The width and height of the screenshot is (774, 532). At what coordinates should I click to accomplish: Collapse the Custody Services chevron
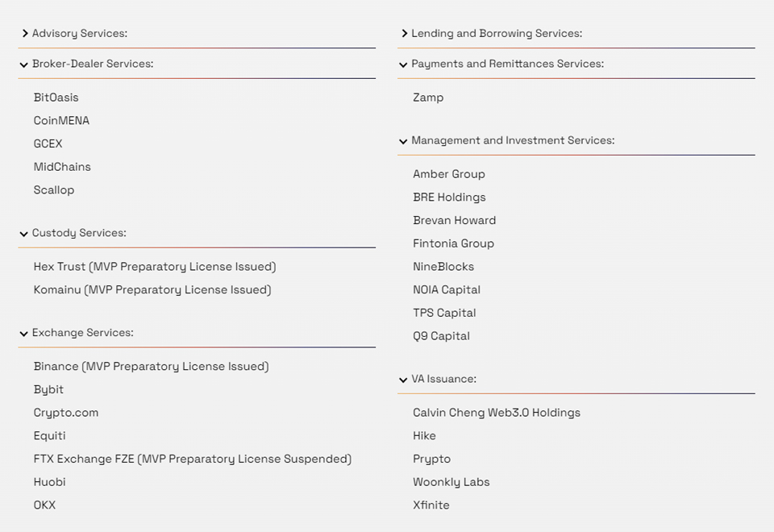[x=24, y=234]
